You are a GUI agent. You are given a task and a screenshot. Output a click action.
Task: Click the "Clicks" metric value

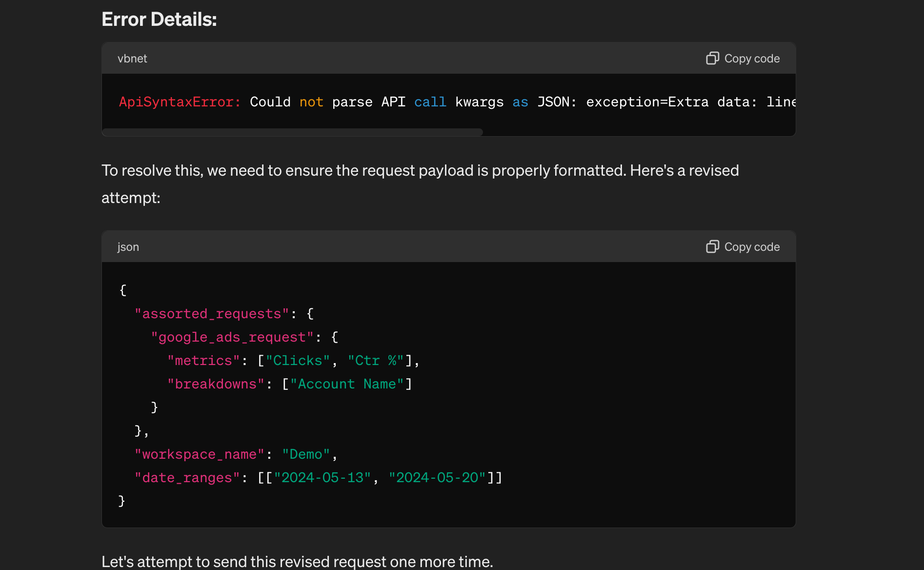298,361
